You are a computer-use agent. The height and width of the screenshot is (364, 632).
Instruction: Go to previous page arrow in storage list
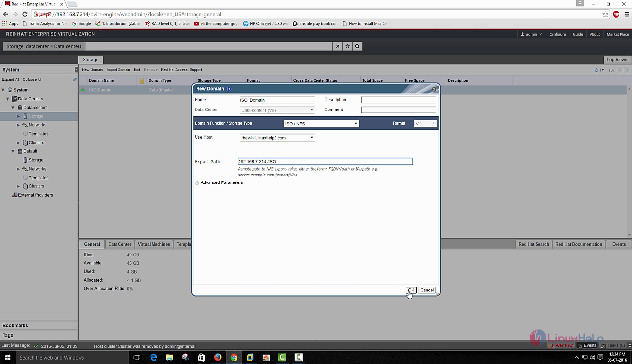(x=620, y=70)
